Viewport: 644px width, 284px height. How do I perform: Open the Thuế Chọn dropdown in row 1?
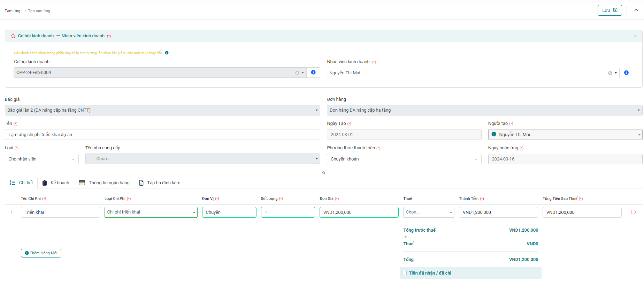pos(428,212)
